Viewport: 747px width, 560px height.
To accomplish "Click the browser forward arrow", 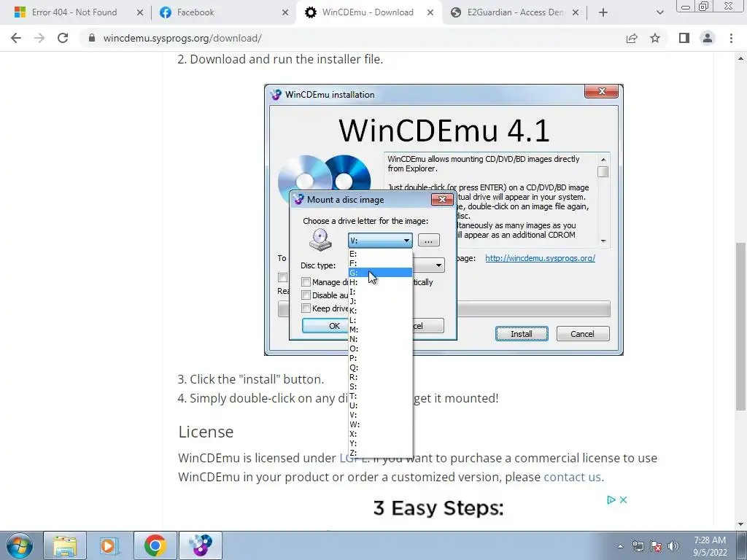I will pos(39,38).
